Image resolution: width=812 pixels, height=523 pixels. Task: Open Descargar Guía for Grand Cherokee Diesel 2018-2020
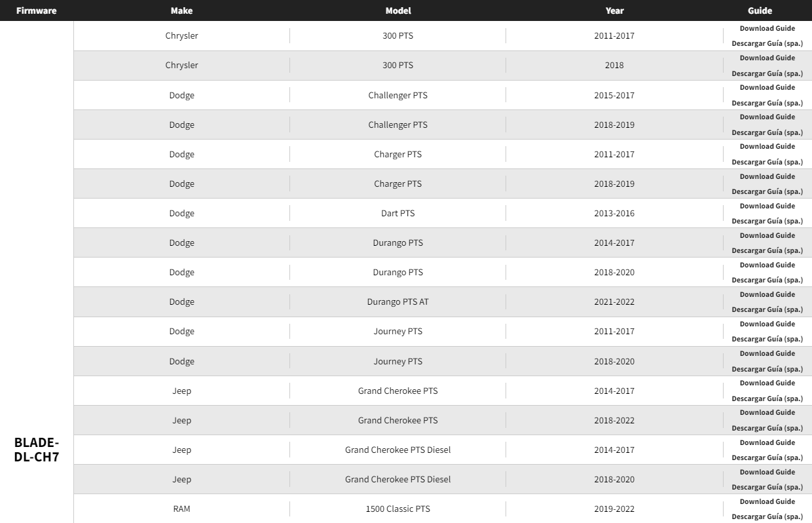point(767,487)
